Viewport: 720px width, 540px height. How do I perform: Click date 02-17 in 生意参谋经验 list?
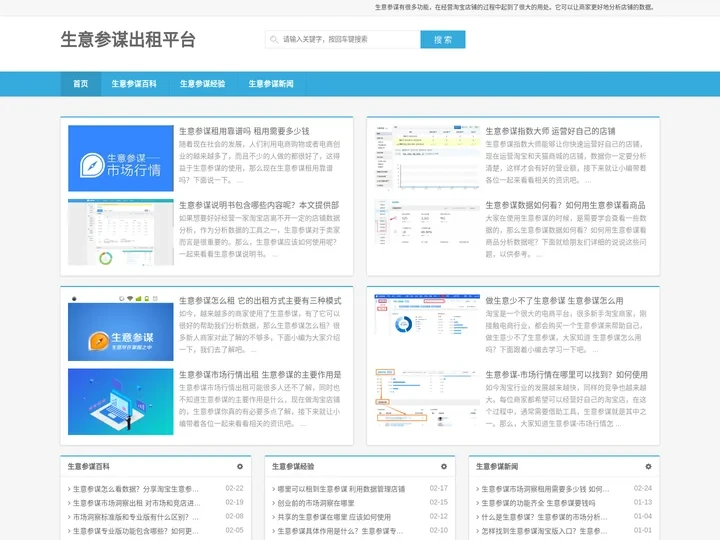pos(439,488)
